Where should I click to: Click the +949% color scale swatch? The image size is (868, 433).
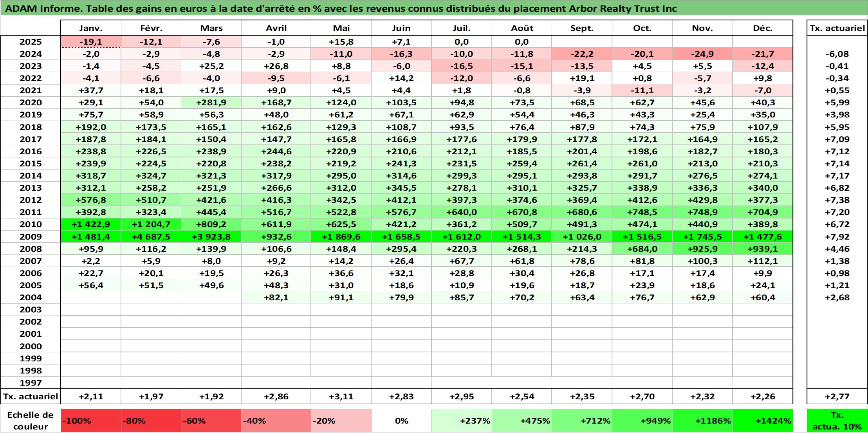click(642, 420)
